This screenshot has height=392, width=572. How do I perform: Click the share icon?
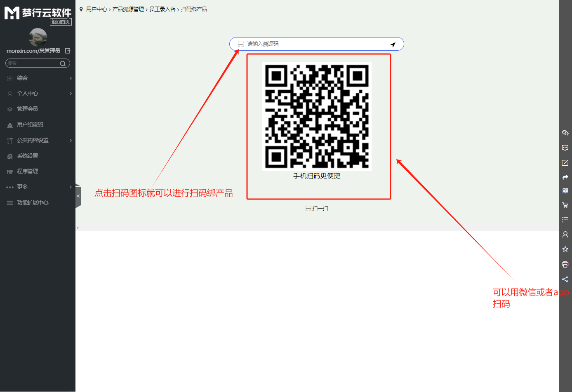click(x=565, y=279)
